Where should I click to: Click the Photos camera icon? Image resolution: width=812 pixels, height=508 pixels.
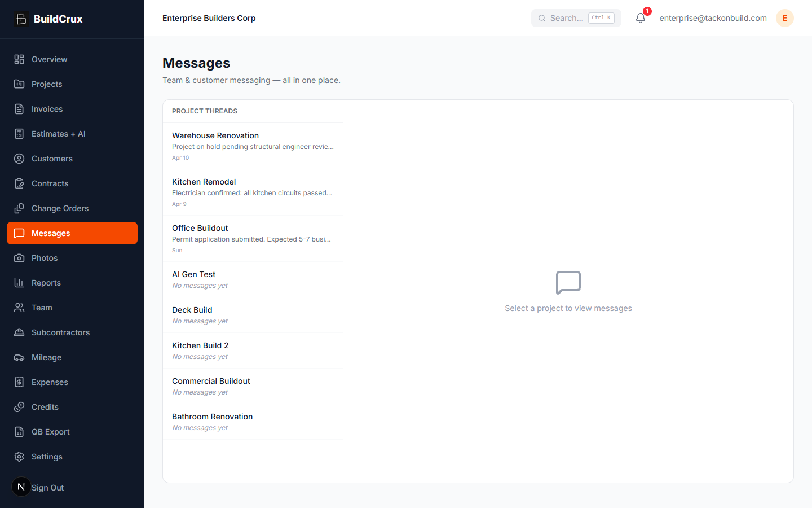pyautogui.click(x=19, y=258)
